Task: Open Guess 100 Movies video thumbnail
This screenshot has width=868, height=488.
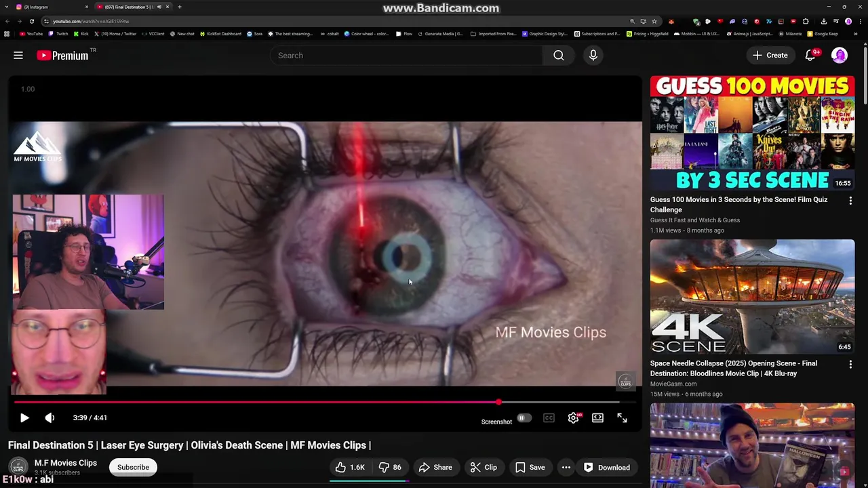Action: tap(752, 133)
